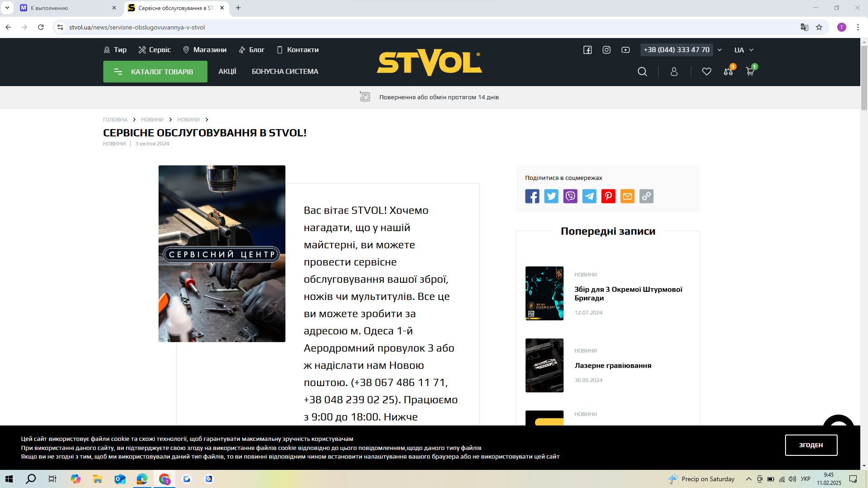
Task: Open the wishlist heart icon
Action: click(706, 72)
